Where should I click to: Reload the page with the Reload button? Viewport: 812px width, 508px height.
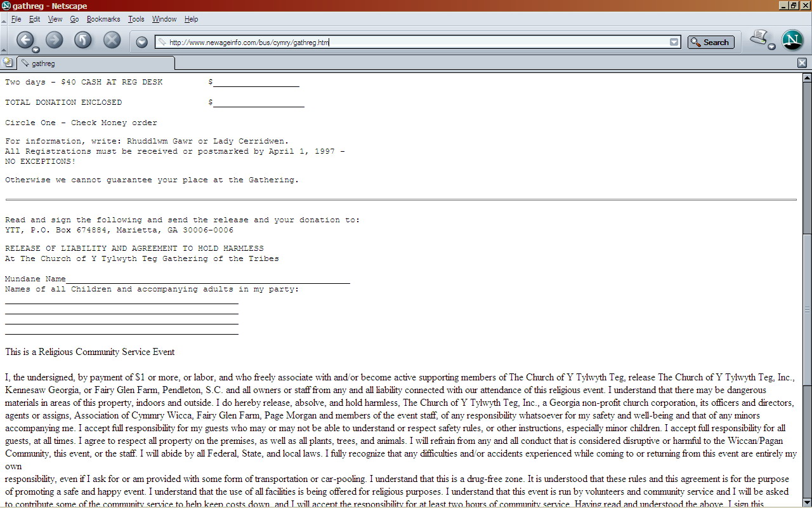83,40
